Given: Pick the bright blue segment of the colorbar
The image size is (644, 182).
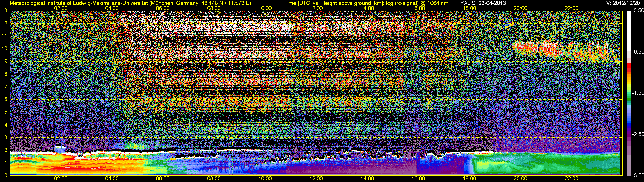Looking at the screenshot, I should [629, 122].
